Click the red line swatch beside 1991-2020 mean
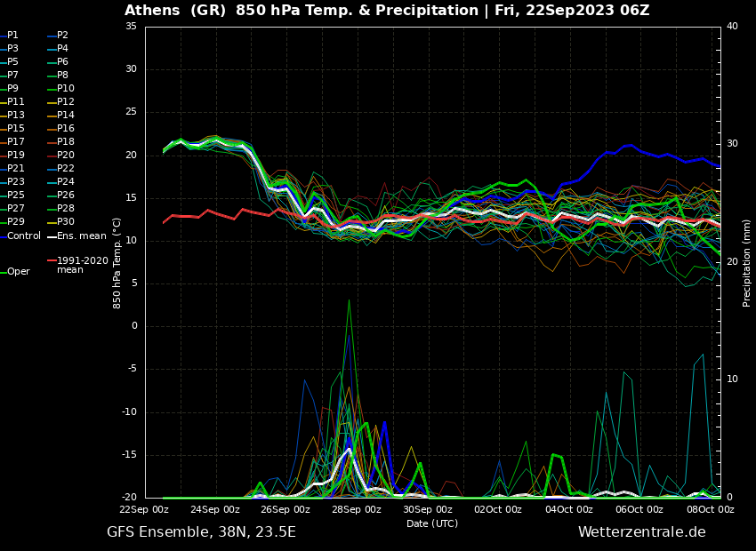The width and height of the screenshot is (756, 551). pyautogui.click(x=52, y=261)
